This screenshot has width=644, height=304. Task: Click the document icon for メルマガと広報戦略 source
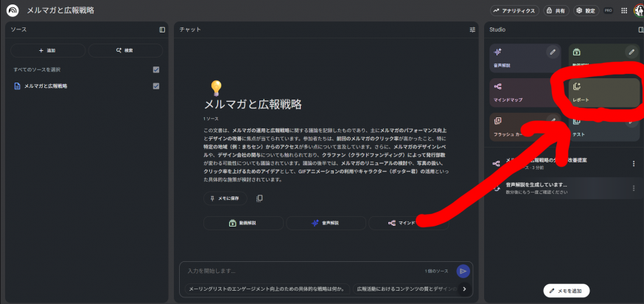point(17,86)
